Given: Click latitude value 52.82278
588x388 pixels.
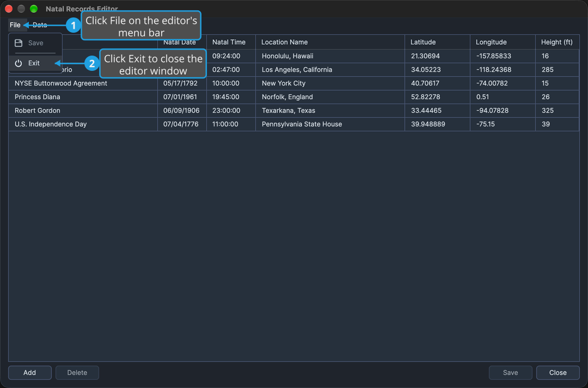Looking at the screenshot, I should coord(437,97).
